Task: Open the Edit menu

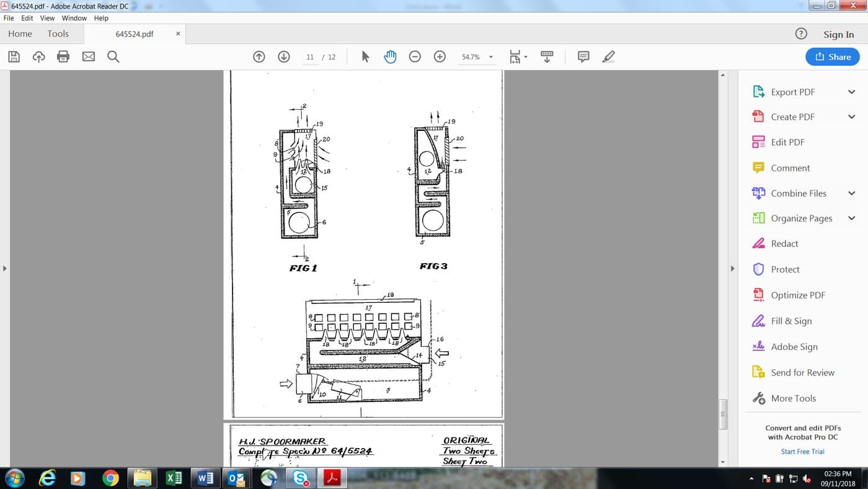Action: coord(27,18)
